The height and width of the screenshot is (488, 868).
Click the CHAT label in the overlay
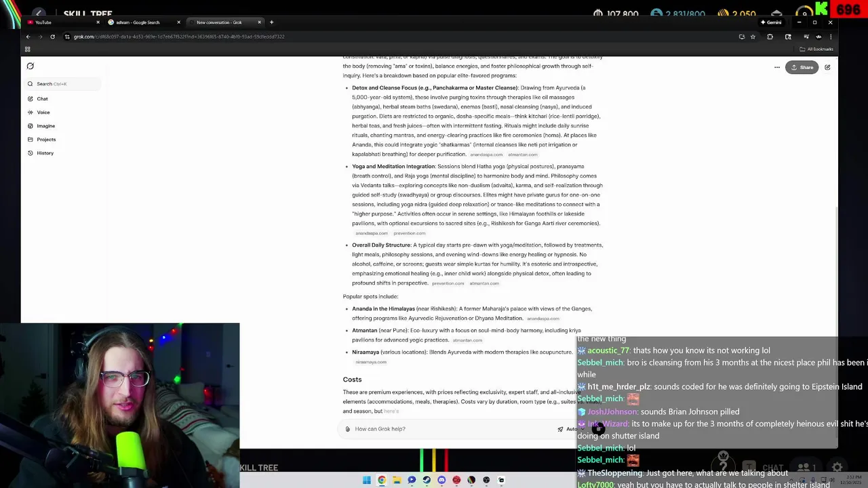point(773,468)
